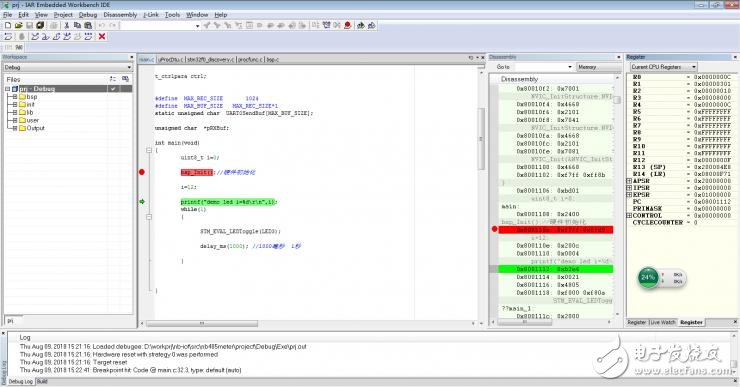Image resolution: width=740 pixels, height=387 pixels.
Task: Click the printf line highlighted green
Action: [229, 202]
